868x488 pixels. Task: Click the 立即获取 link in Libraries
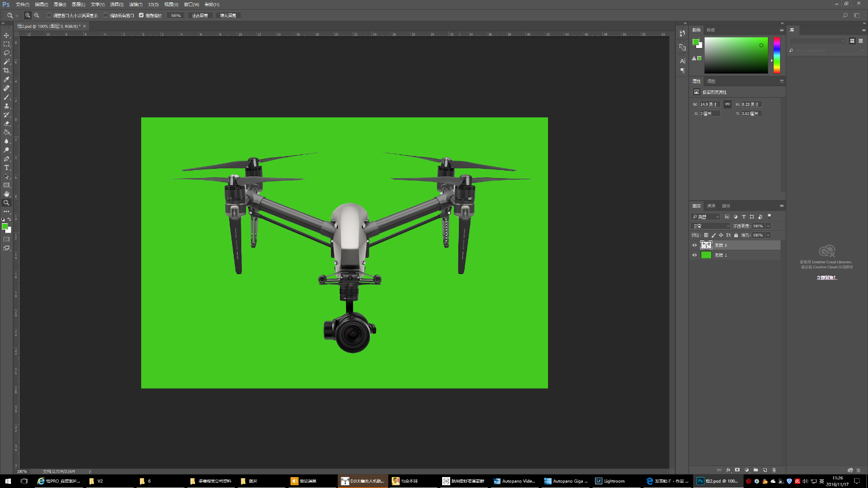click(x=826, y=278)
